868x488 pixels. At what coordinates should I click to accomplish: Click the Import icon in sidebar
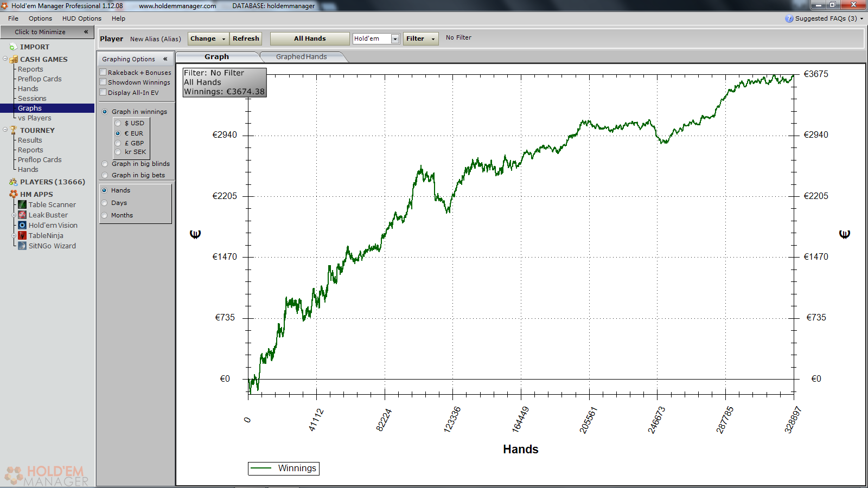13,47
